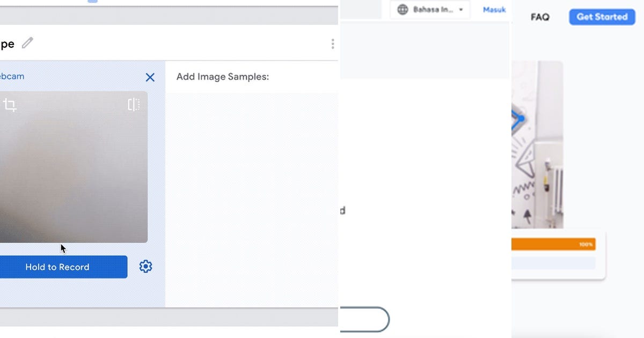The image size is (644, 338).
Task: Click the globe icon in the language selector
Action: click(402, 9)
